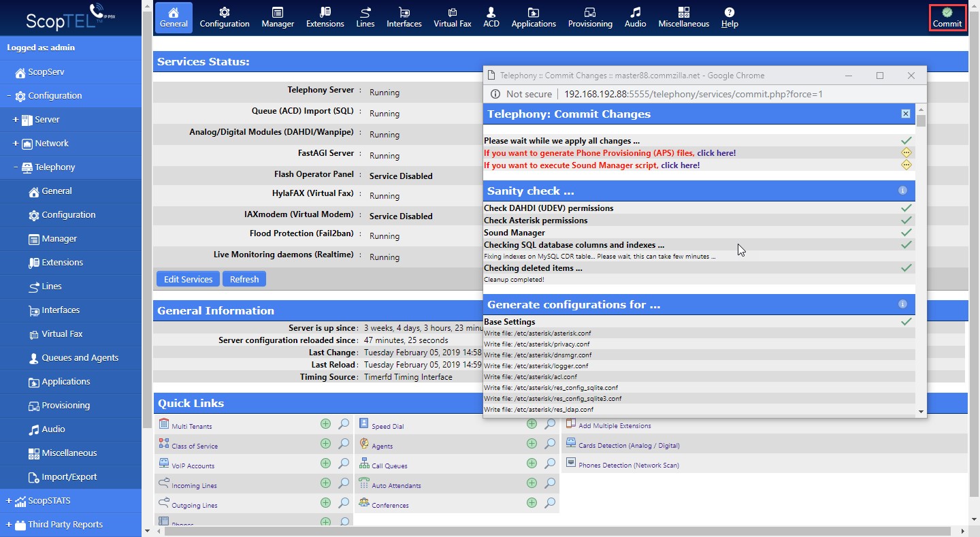
Task: Open the General tab in top toolbar
Action: coord(174,18)
